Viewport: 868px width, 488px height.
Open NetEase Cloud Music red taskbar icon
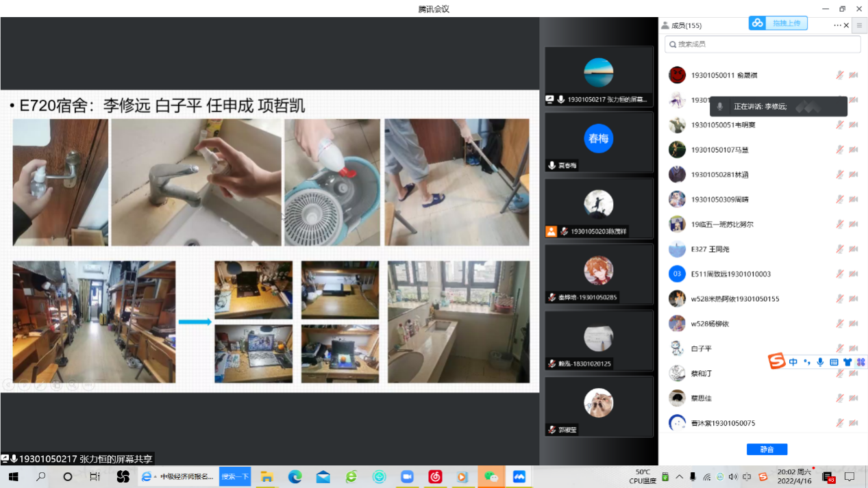click(435, 476)
